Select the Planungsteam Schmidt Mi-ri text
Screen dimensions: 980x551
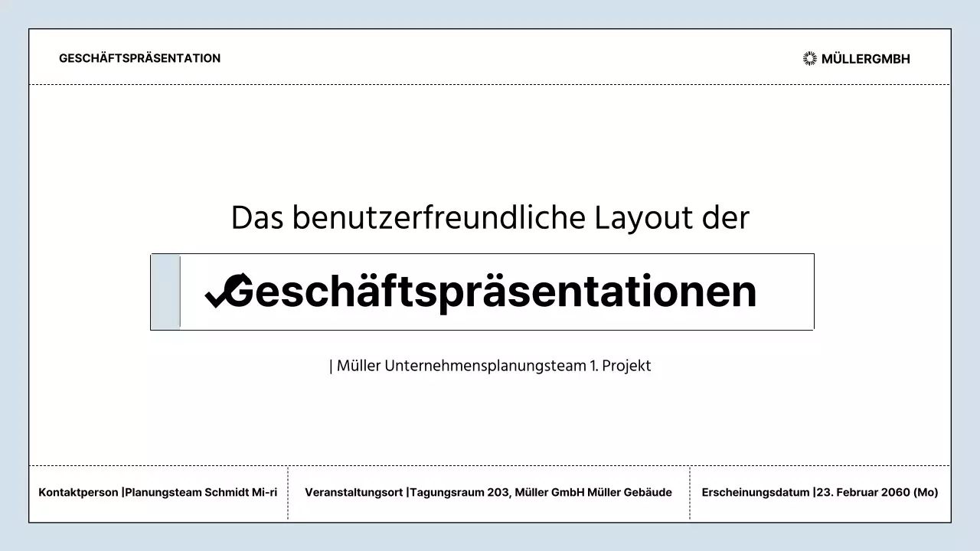(x=201, y=492)
